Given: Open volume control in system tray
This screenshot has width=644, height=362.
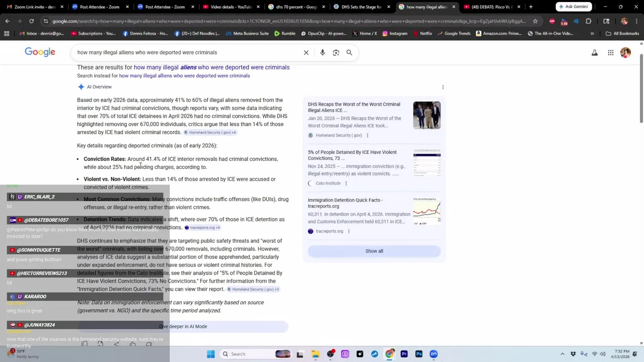Looking at the screenshot, I should [x=603, y=354].
